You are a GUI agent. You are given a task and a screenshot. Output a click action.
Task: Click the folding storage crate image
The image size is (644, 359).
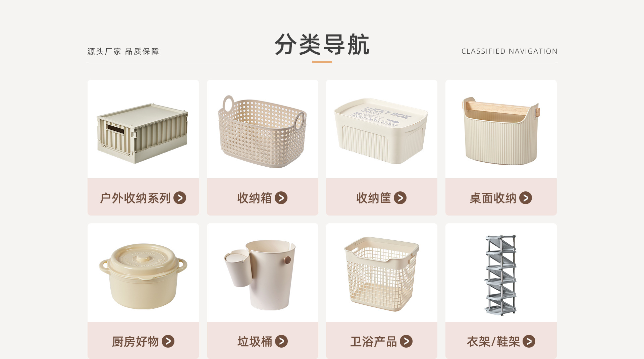point(143,133)
